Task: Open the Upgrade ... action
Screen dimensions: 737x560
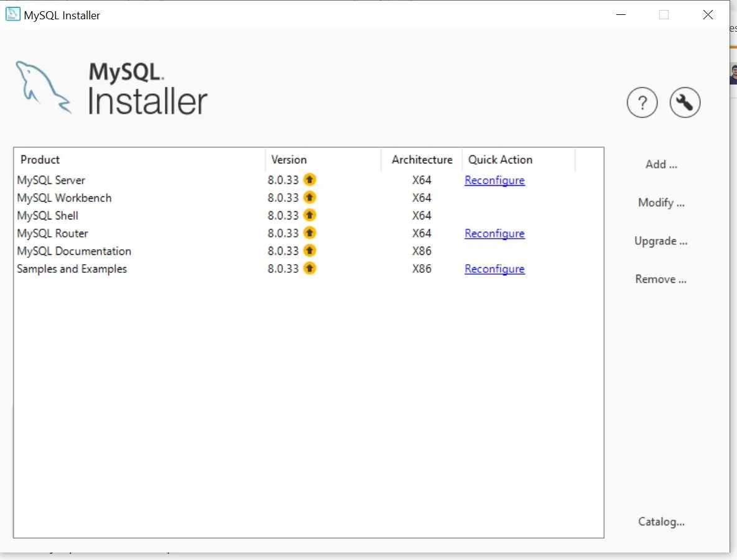Action: tap(661, 241)
